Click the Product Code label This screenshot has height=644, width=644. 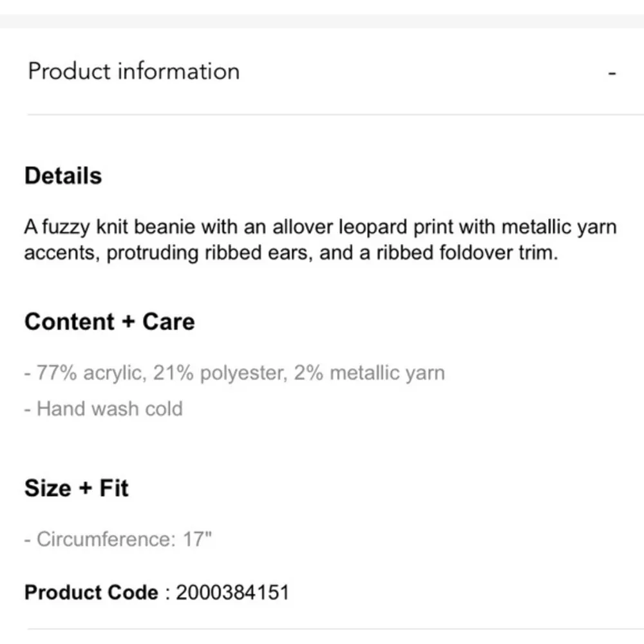91,592
